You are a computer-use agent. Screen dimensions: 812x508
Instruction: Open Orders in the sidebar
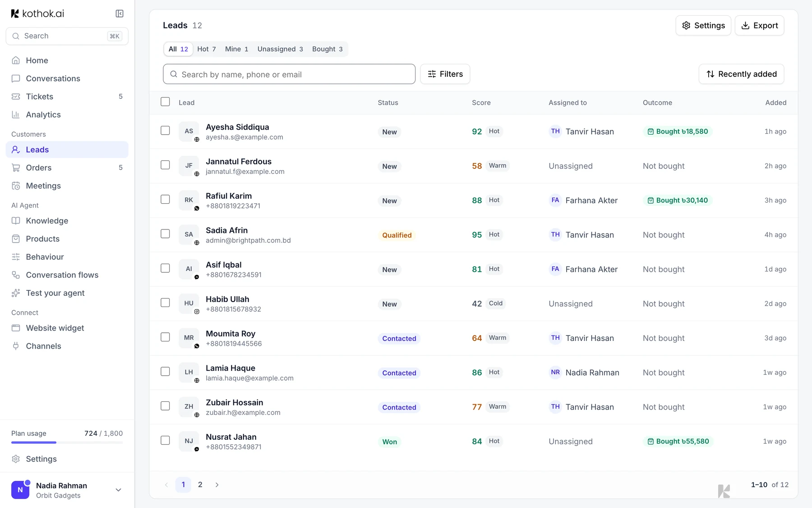[x=67, y=168]
